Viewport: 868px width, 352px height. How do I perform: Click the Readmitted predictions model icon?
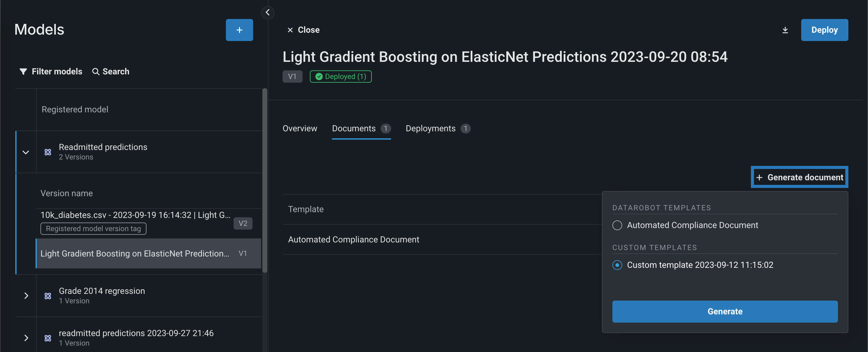48,152
